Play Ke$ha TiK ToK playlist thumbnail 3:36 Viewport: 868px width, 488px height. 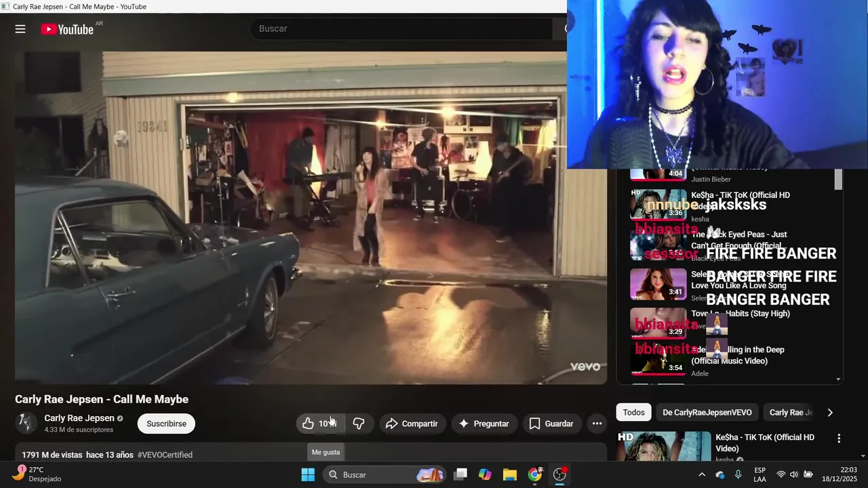(x=658, y=205)
